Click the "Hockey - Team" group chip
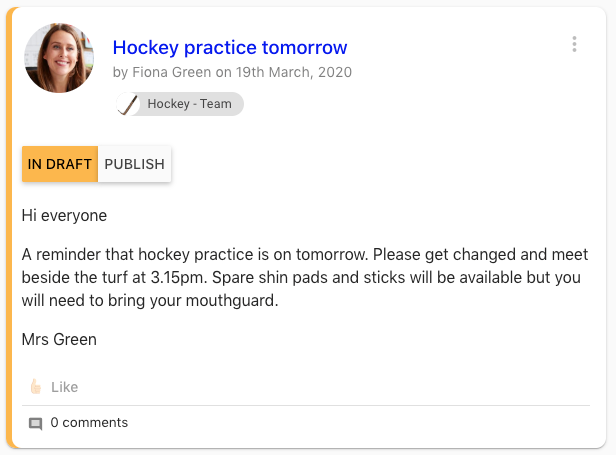616x455 pixels. pyautogui.click(x=188, y=104)
